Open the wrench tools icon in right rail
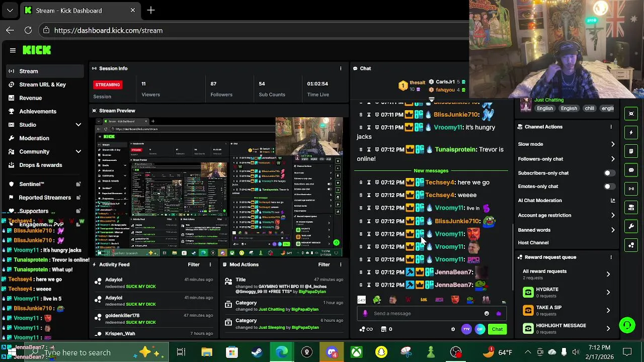Screen dimensions: 644x362 click(x=631, y=226)
